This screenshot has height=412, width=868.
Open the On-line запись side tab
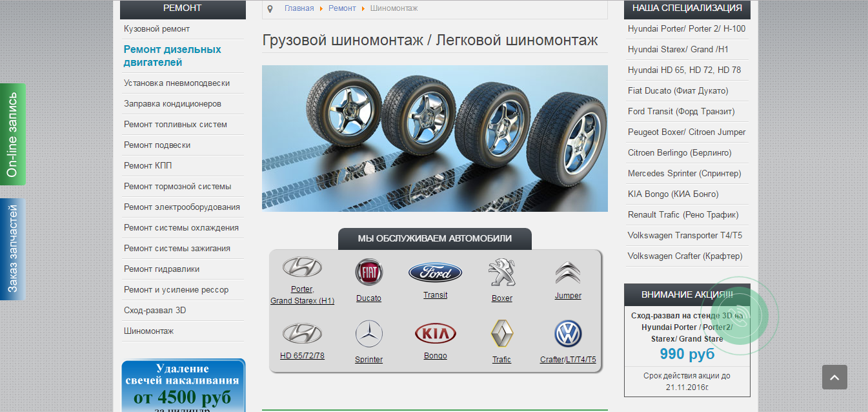point(13,134)
